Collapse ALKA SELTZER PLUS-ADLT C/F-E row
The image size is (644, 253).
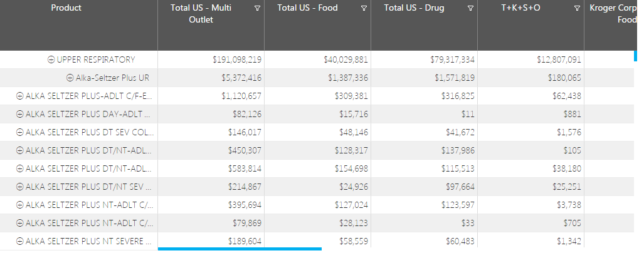[x=19, y=96]
